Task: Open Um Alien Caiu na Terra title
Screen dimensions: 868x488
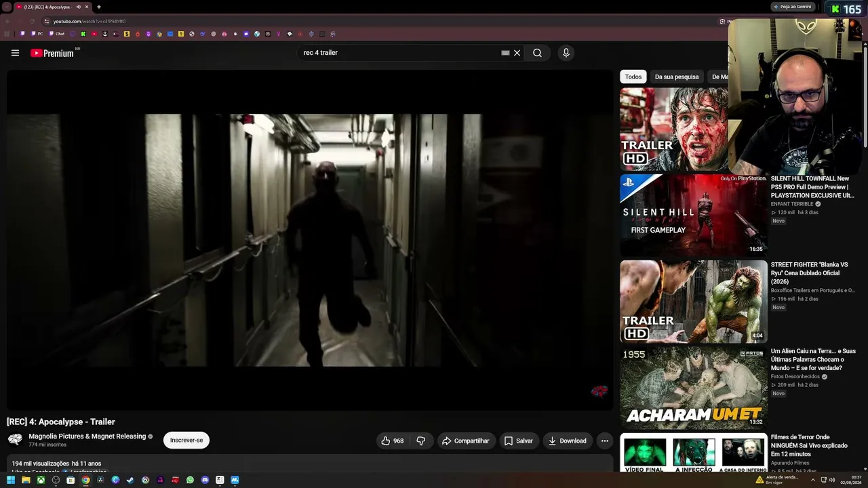Action: point(813,359)
